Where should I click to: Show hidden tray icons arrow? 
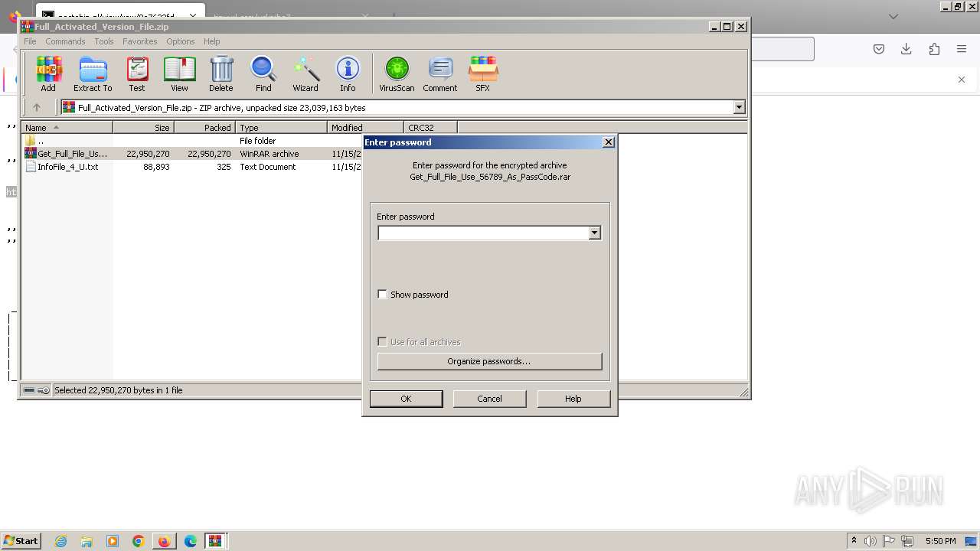pyautogui.click(x=854, y=540)
